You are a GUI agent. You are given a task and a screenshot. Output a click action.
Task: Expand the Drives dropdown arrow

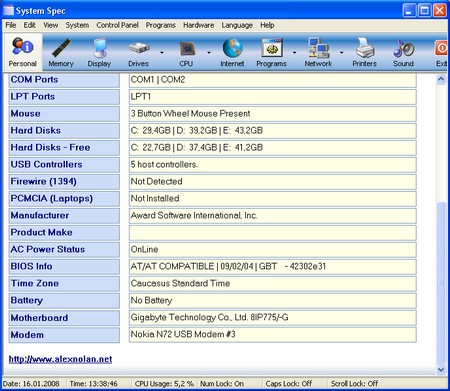(162, 52)
